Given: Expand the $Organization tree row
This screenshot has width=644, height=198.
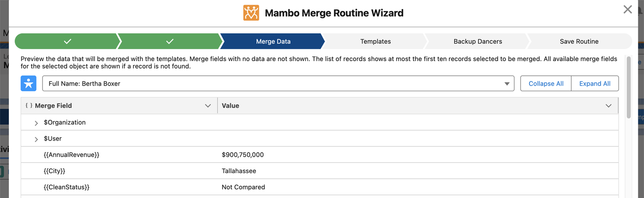Looking at the screenshot, I should point(36,123).
